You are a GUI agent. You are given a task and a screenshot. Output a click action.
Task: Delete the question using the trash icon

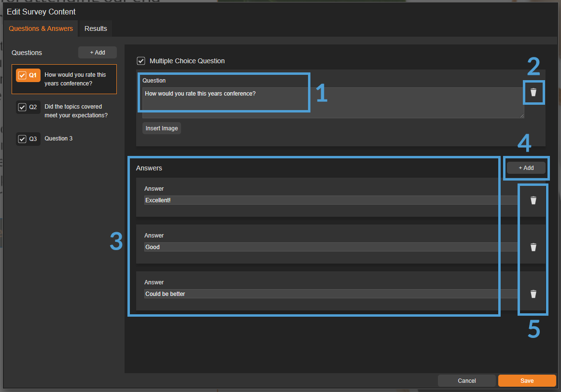click(x=533, y=92)
